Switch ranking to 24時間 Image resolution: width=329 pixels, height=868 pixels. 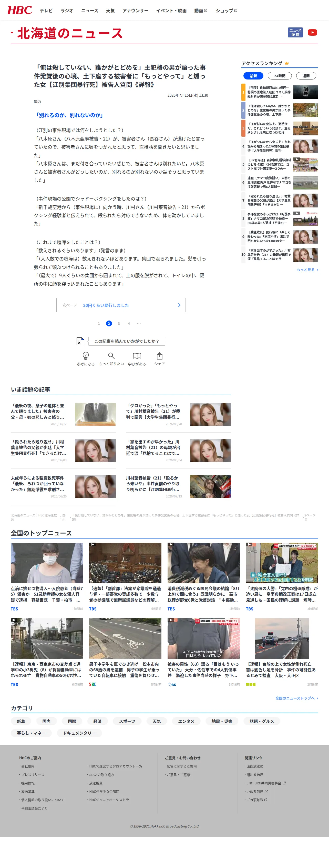(280, 76)
